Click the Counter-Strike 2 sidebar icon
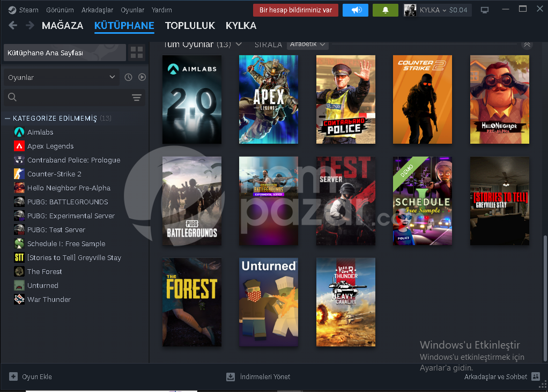 [x=19, y=174]
